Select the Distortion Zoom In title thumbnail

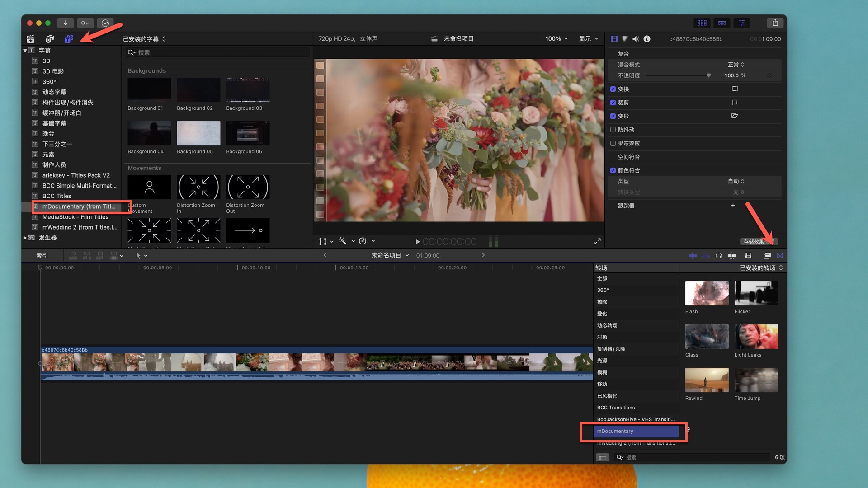[x=198, y=187]
